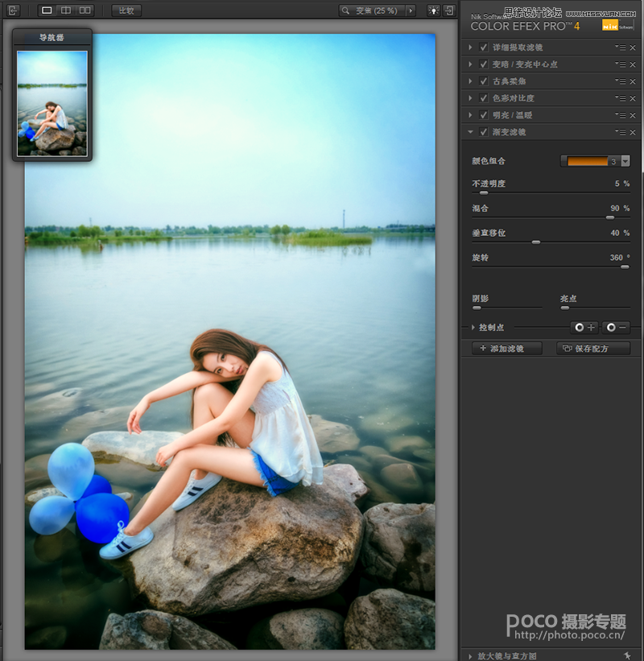Select the single image preview icon
The height and width of the screenshot is (661, 644).
[x=47, y=10]
